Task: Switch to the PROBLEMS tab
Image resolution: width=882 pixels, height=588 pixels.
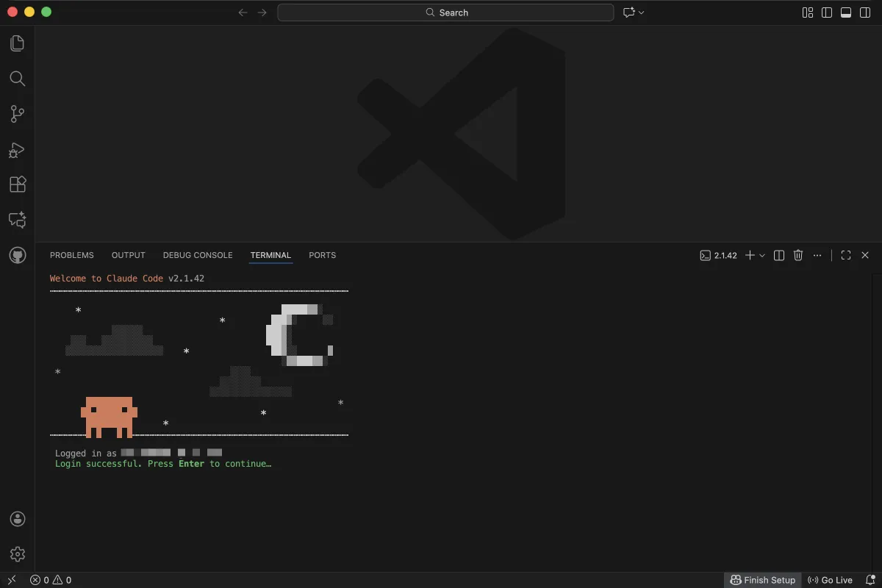Action: pyautogui.click(x=71, y=255)
